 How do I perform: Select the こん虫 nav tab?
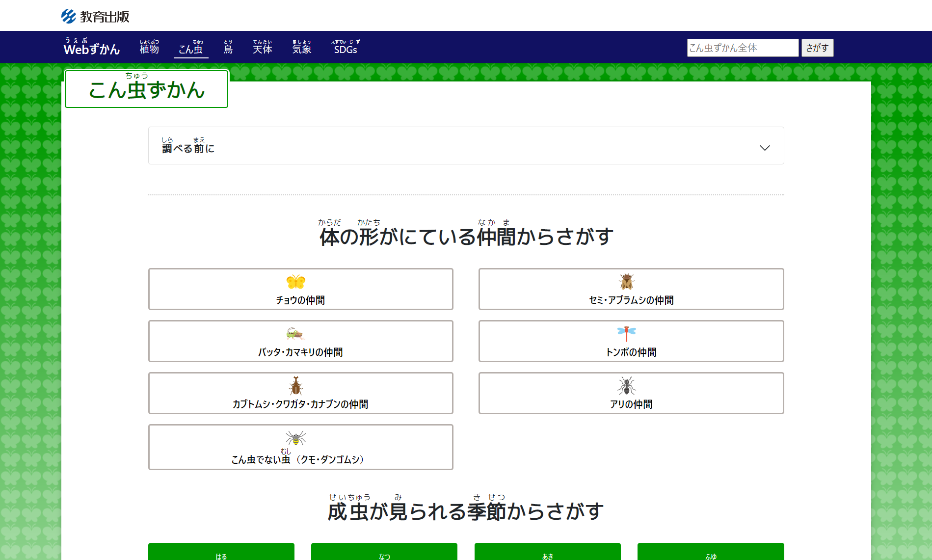pos(191,47)
